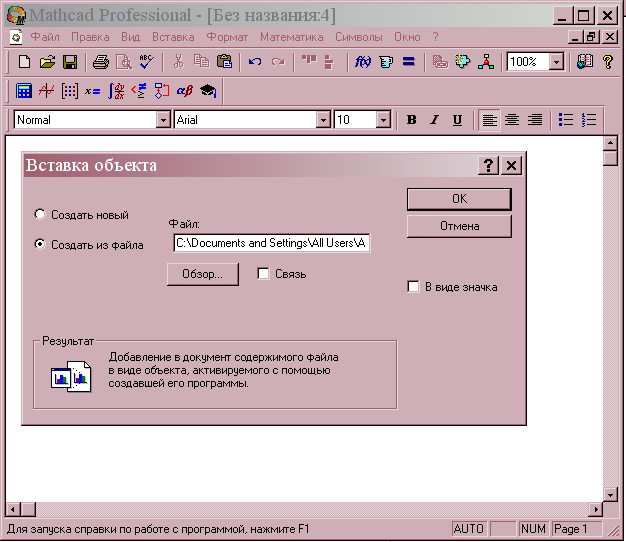Align regions across icon

tap(309, 61)
